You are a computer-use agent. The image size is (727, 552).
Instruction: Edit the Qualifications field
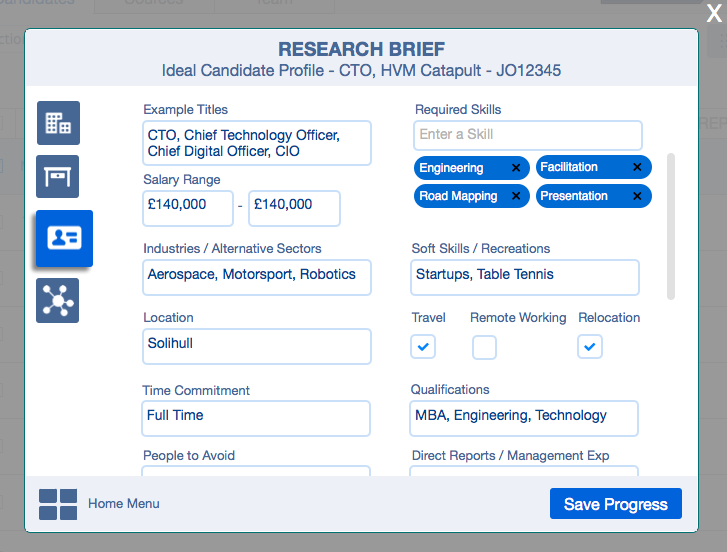click(x=524, y=419)
